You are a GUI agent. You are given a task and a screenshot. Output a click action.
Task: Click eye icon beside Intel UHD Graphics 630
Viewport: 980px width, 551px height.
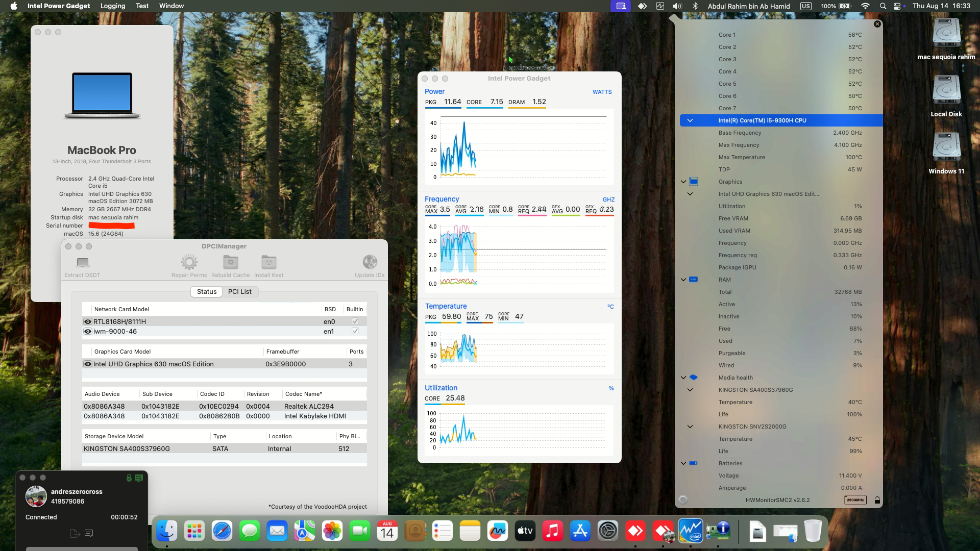(88, 364)
